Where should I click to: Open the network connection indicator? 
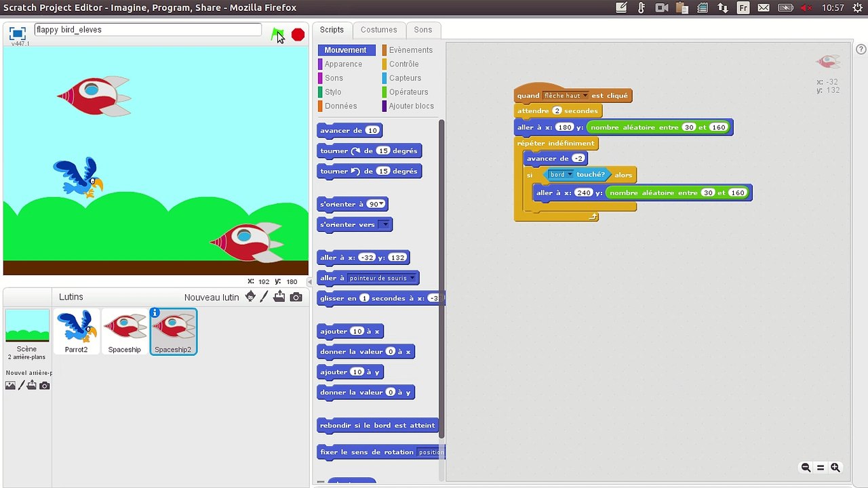point(723,7)
